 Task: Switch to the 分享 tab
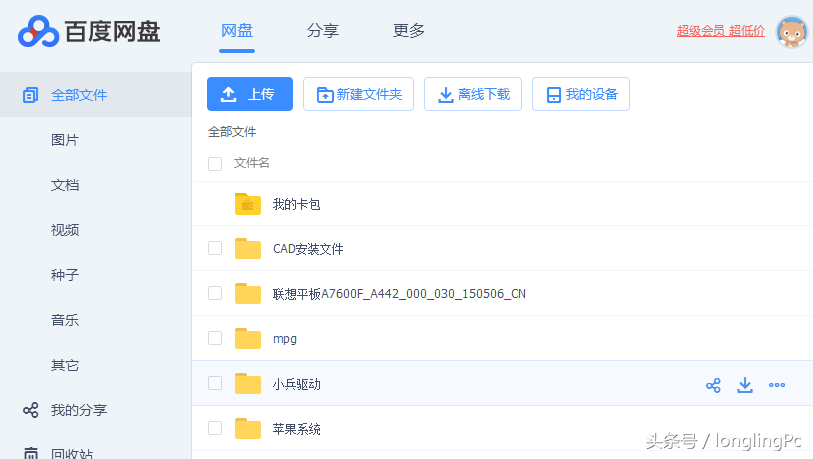[323, 31]
